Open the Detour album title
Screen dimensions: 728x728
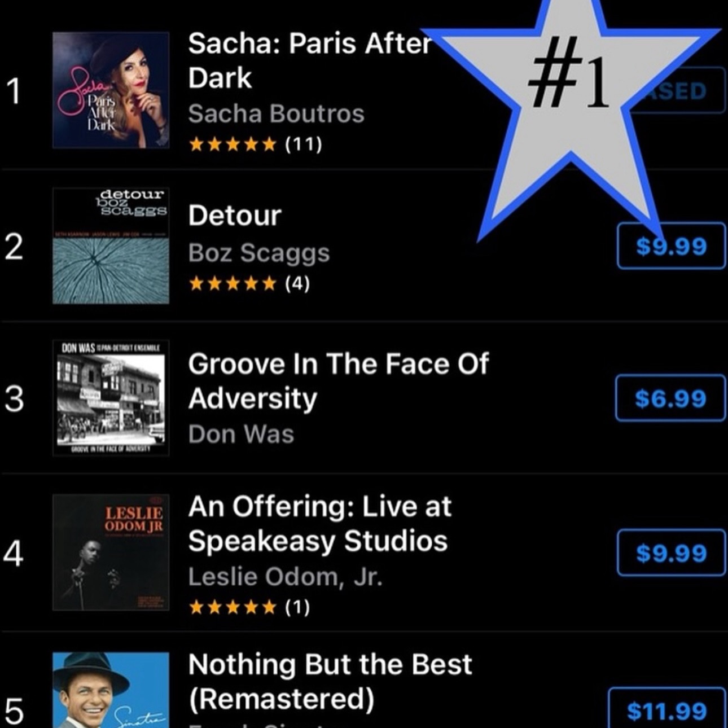pos(235,216)
